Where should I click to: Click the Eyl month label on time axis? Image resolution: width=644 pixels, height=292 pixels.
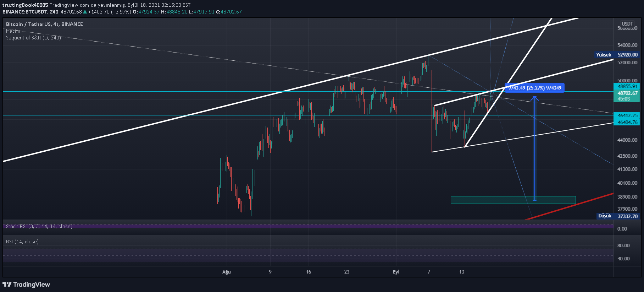[x=396, y=272]
